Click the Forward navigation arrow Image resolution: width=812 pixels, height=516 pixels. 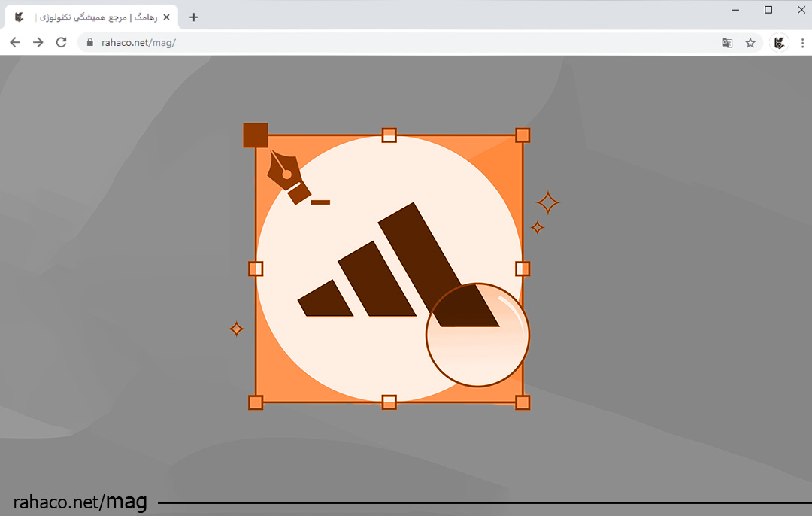coord(38,43)
